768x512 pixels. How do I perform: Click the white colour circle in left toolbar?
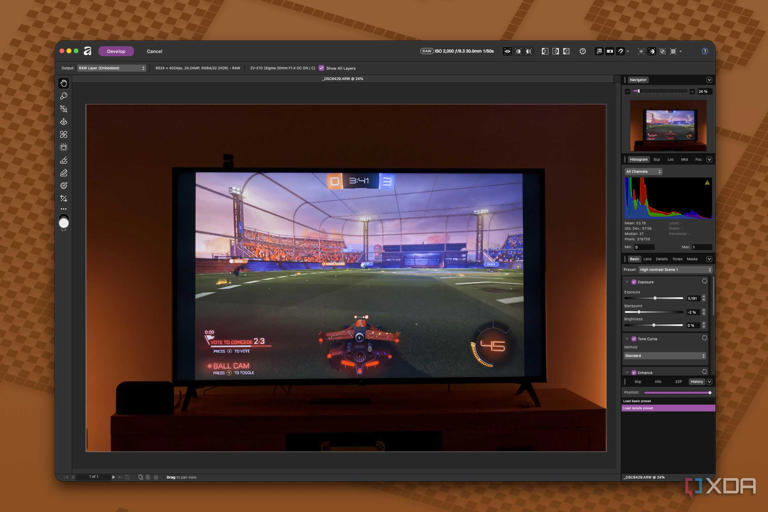point(64,223)
